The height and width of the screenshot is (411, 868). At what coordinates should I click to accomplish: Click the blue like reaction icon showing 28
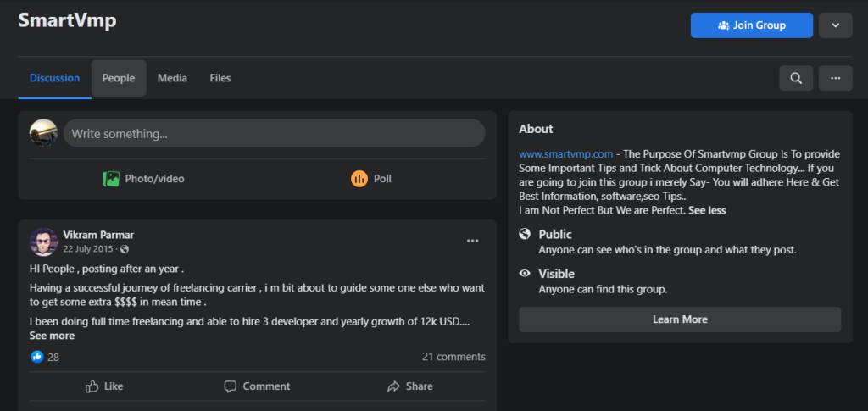click(x=37, y=357)
